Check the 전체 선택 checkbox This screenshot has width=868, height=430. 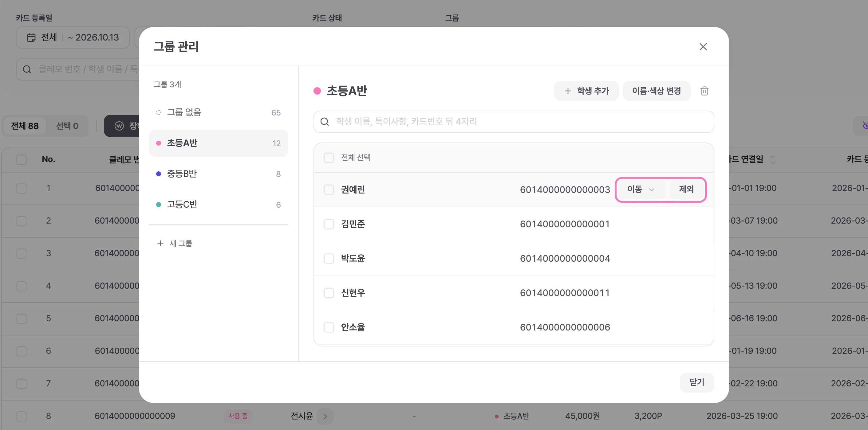coord(329,158)
